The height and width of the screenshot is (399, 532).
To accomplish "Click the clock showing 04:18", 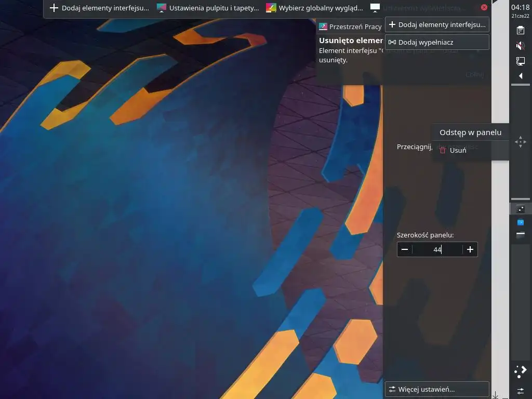I will pos(520,7).
